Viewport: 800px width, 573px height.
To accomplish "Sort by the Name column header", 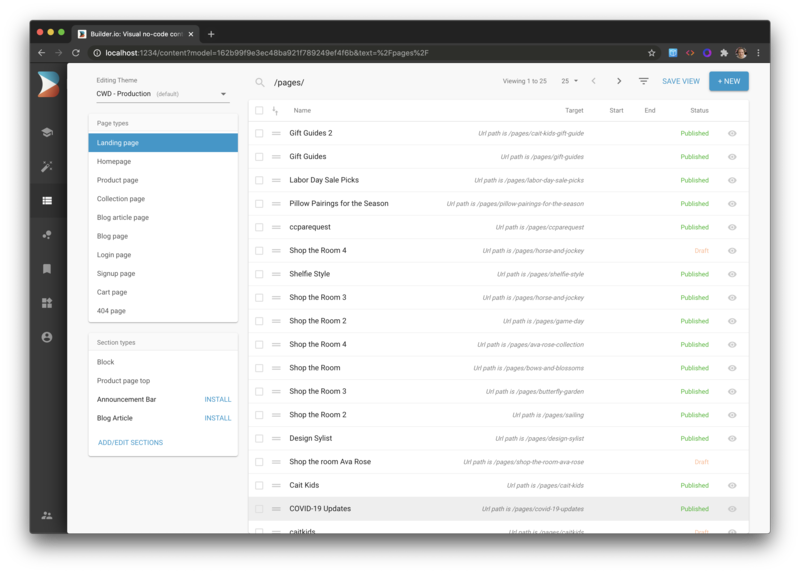I will pos(302,110).
